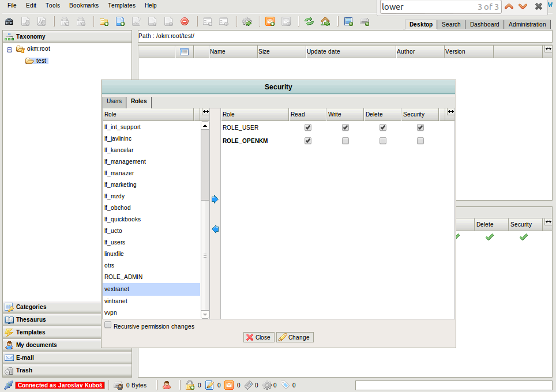Enable Write permission for ROLE_OPENKM
The width and height of the screenshot is (556, 392).
click(345, 141)
